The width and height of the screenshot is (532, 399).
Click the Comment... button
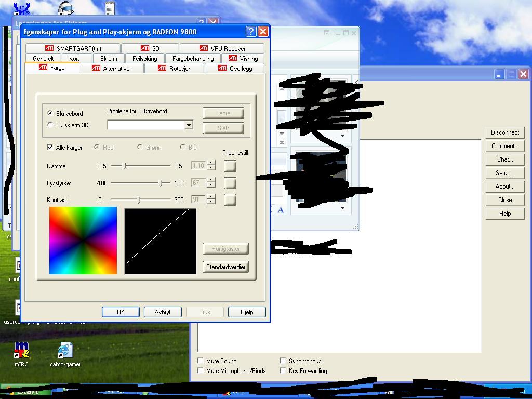click(505, 146)
